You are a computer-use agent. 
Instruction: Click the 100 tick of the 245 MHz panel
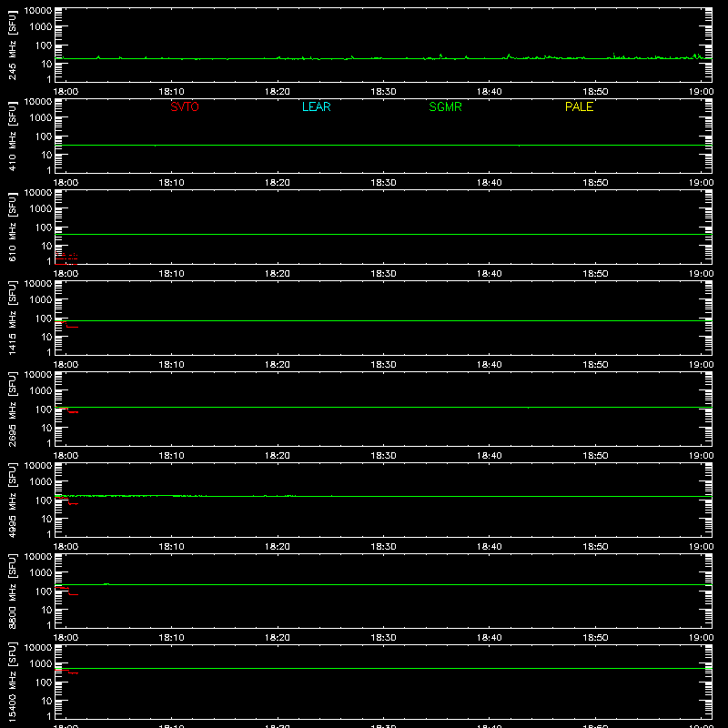pyautogui.click(x=44, y=45)
